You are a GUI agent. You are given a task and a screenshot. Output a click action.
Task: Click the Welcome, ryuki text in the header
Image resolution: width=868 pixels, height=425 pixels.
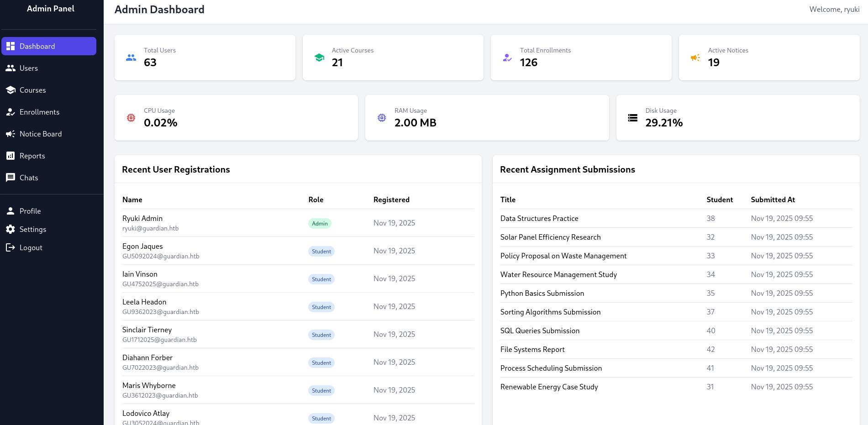(835, 9)
